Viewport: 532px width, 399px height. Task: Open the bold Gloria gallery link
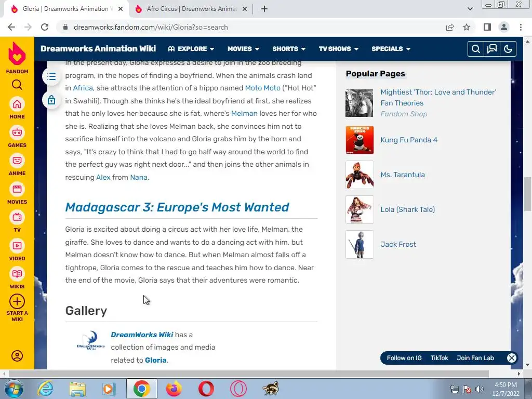(x=155, y=360)
